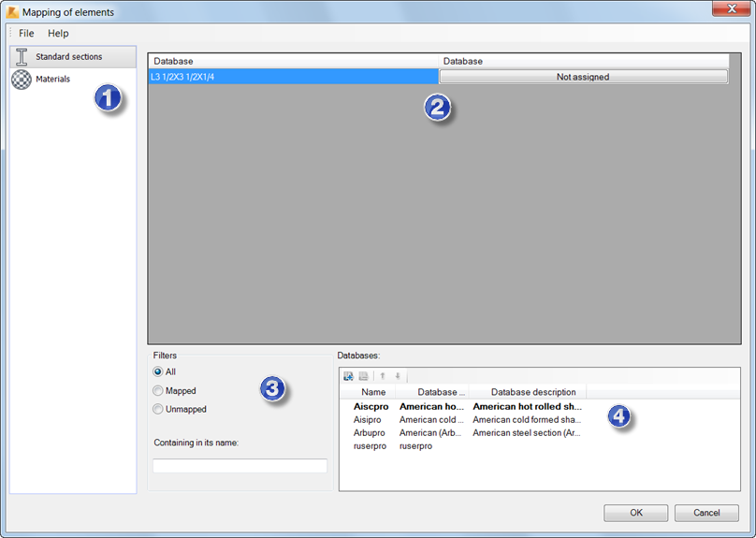
Task: Focus the Containing in its name field
Action: (x=240, y=466)
